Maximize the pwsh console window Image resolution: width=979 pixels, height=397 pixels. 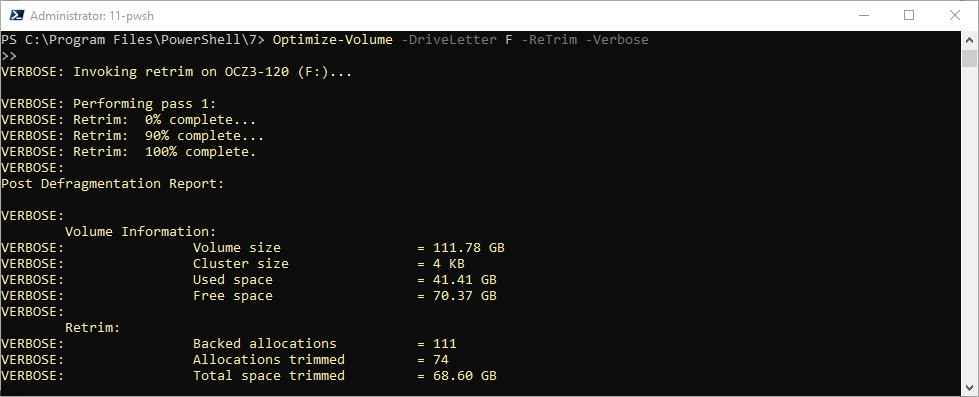pyautogui.click(x=909, y=16)
